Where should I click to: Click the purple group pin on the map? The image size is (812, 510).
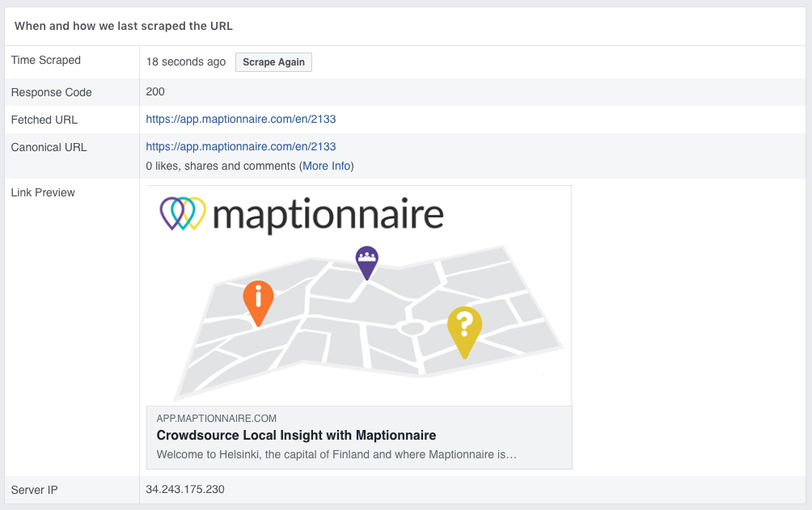pos(366,263)
